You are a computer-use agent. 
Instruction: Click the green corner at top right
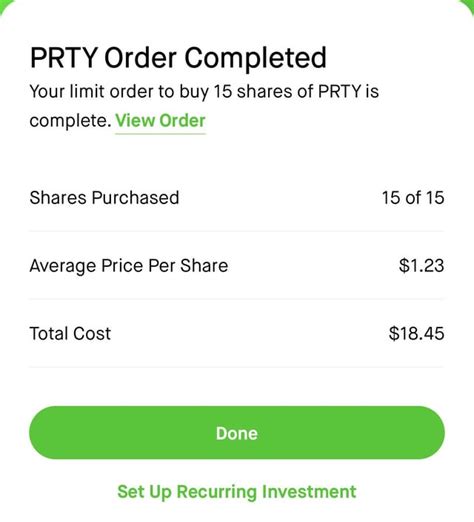[x=468, y=5]
